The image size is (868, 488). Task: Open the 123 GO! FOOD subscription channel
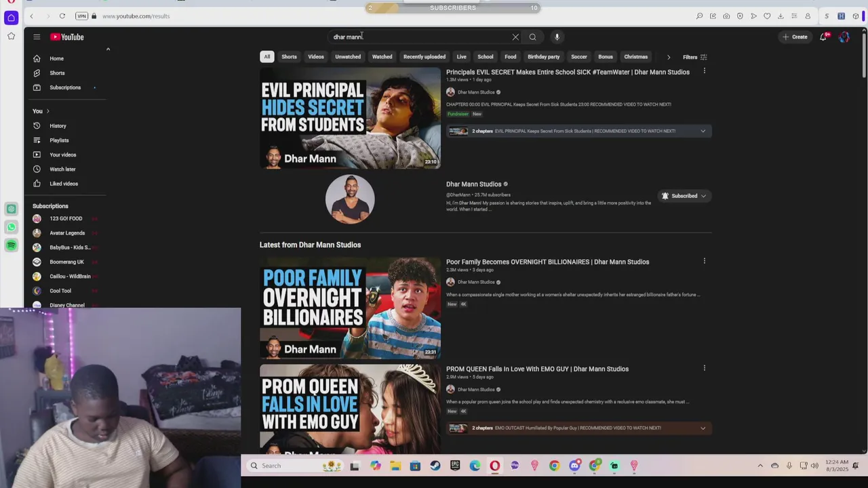[66, 218]
